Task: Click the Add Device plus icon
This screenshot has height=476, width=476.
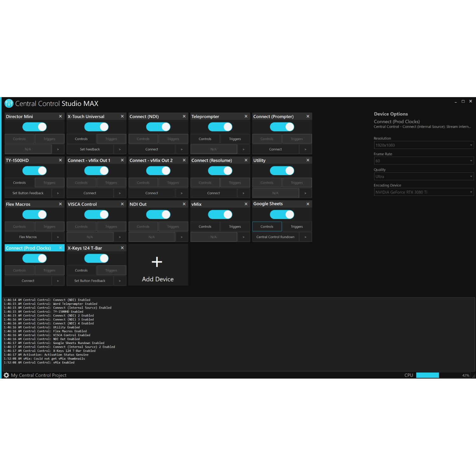Action: coord(157,262)
